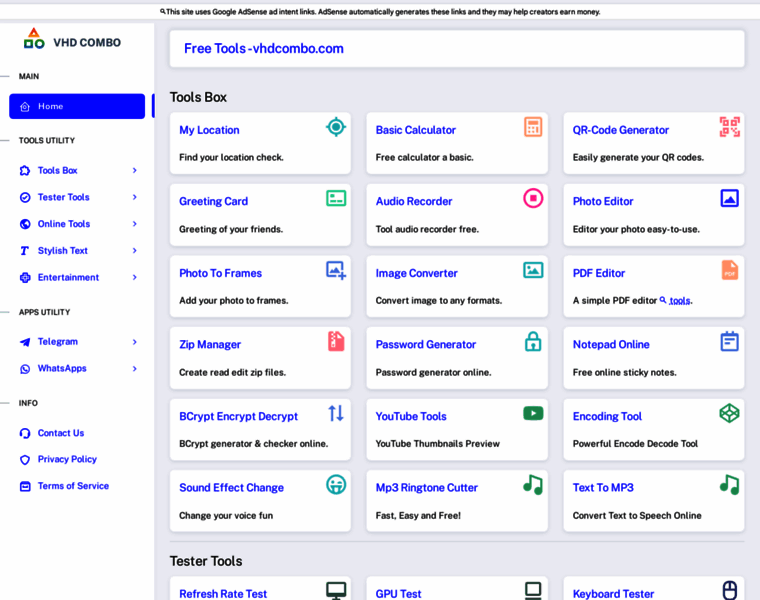Viewport: 760px width, 600px height.
Task: Click the GPU Test laptop icon
Action: [533, 590]
